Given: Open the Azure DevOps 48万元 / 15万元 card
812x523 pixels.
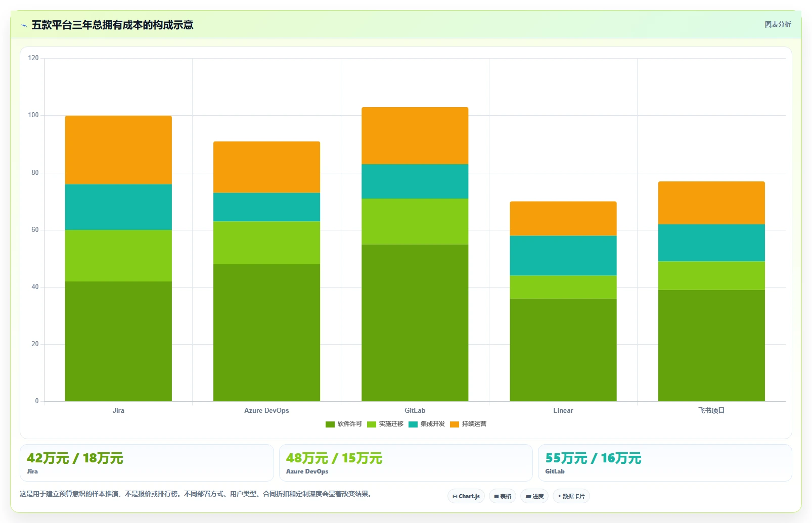Looking at the screenshot, I should click(x=406, y=463).
